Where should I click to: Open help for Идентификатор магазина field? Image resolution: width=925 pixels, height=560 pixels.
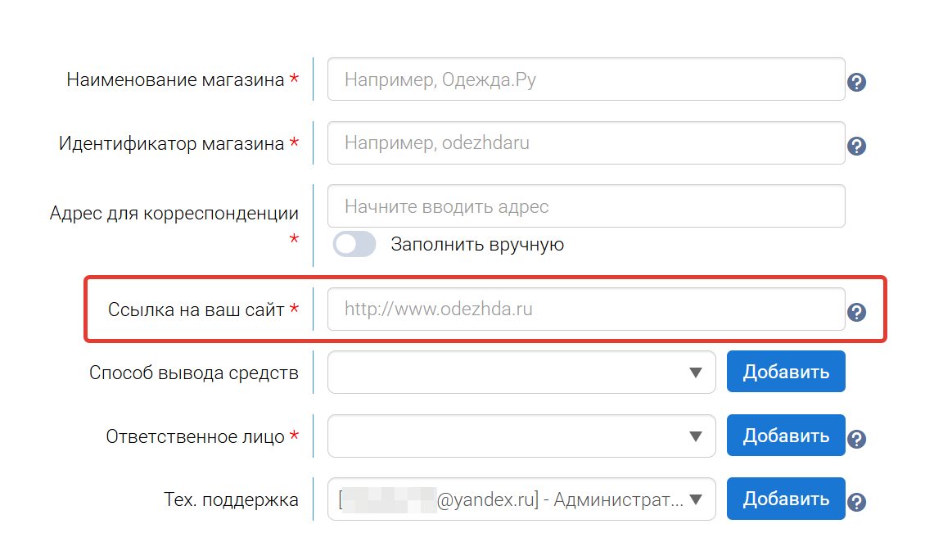click(856, 146)
